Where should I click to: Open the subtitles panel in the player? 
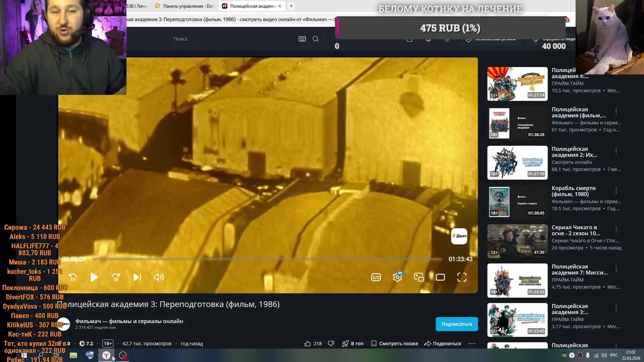point(376,277)
